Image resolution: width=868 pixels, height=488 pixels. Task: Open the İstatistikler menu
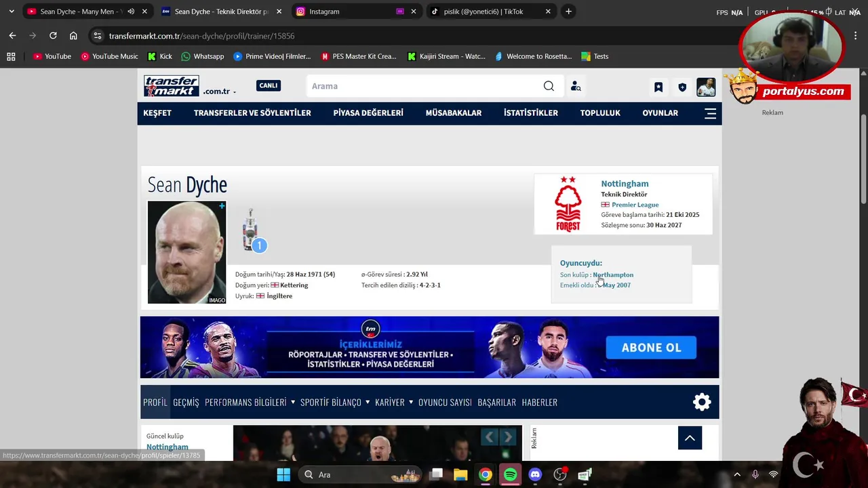click(x=531, y=113)
